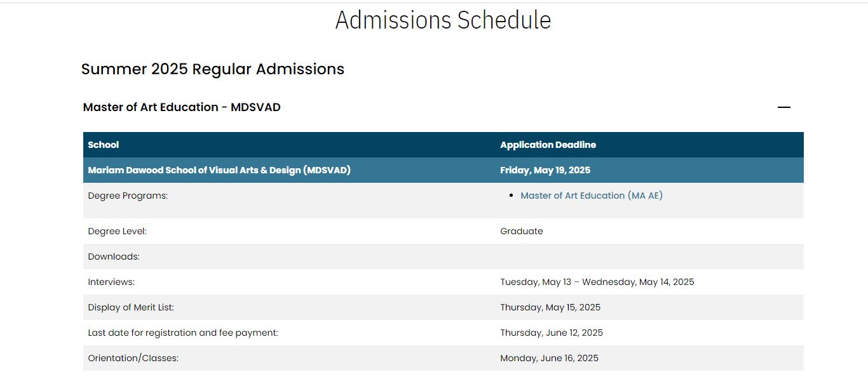Click the Display of Merit List label

pyautogui.click(x=131, y=307)
